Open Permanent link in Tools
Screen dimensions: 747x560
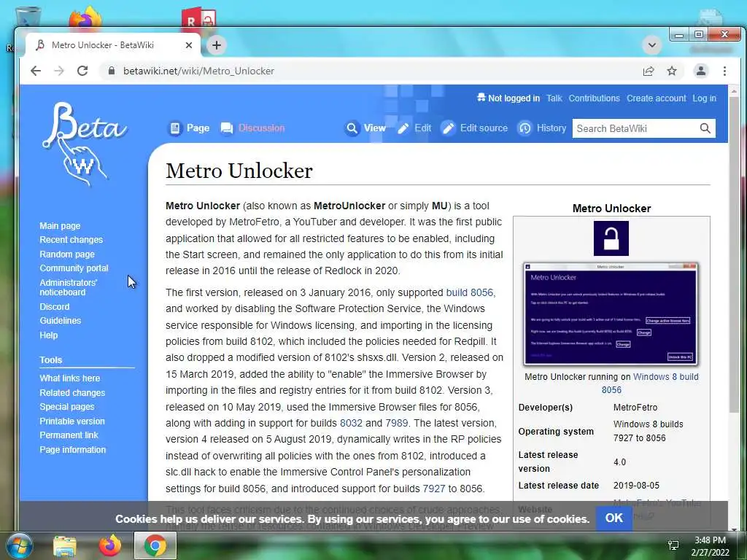[x=69, y=435]
